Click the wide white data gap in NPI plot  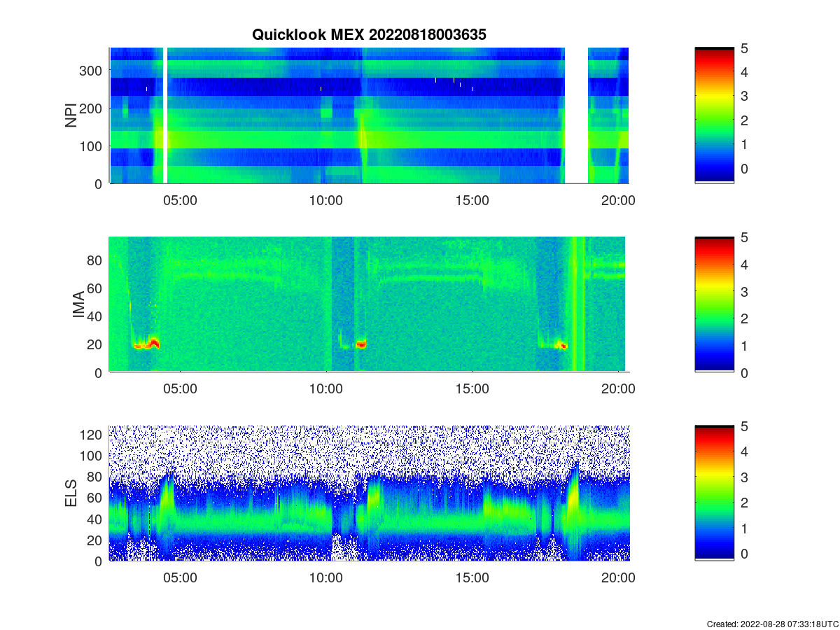click(576, 115)
